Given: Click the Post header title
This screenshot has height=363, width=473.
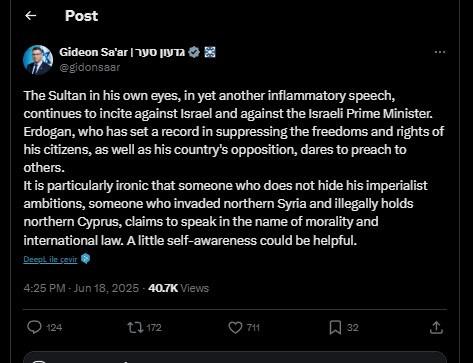Looking at the screenshot, I should click(x=81, y=16).
